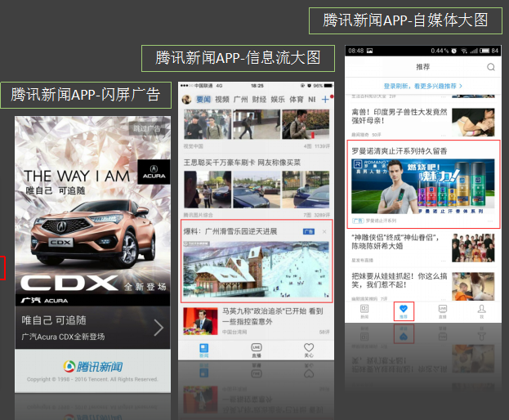
Task: Tap the 马英九 article thumbnail
Action: click(x=200, y=321)
